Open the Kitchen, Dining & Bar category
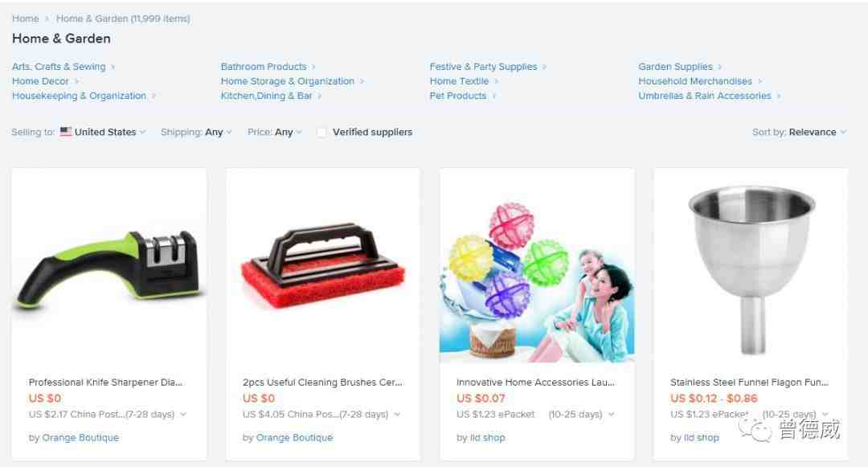 (266, 96)
